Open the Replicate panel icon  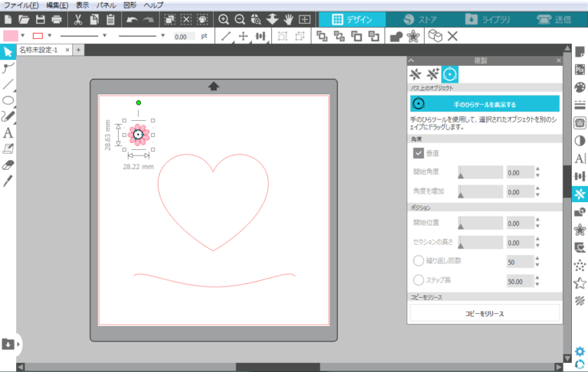pyautogui.click(x=580, y=194)
